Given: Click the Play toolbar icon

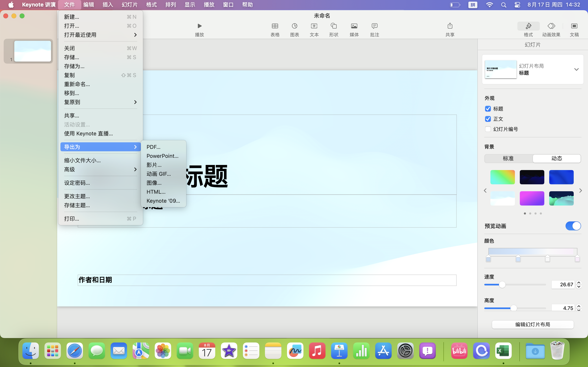Looking at the screenshot, I should (199, 26).
